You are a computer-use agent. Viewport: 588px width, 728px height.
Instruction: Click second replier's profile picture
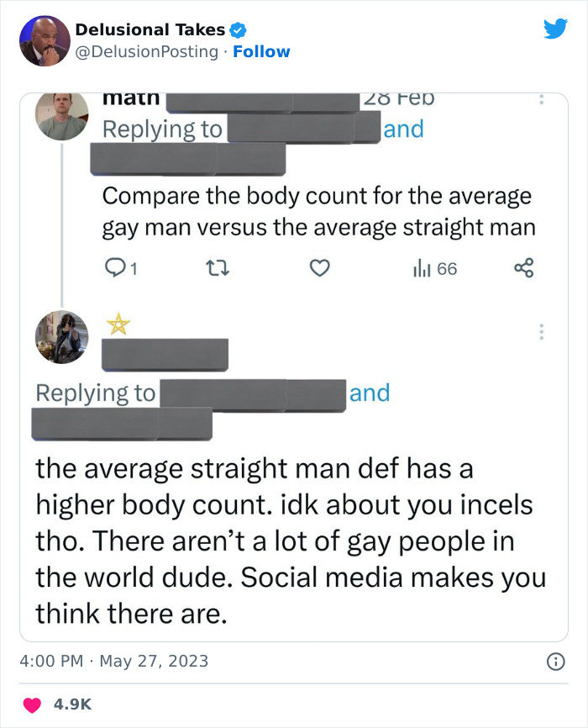61,336
